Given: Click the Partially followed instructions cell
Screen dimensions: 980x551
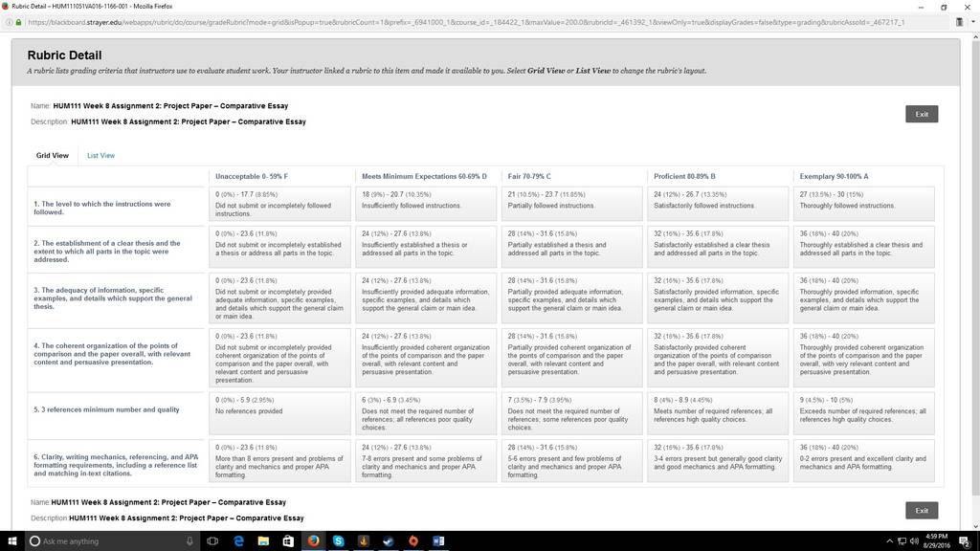Looking at the screenshot, I should click(x=572, y=204).
